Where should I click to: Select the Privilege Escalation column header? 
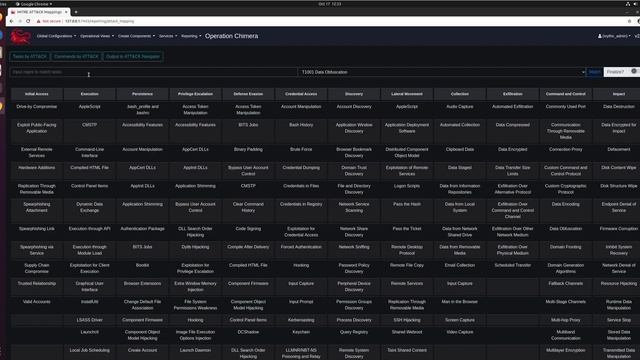(x=195, y=94)
